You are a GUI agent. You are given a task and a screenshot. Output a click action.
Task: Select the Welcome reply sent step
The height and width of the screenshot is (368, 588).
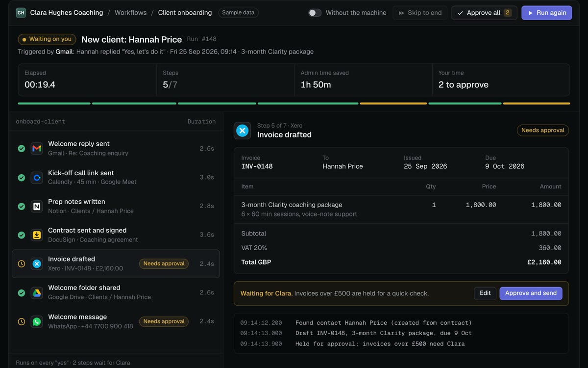pyautogui.click(x=116, y=148)
